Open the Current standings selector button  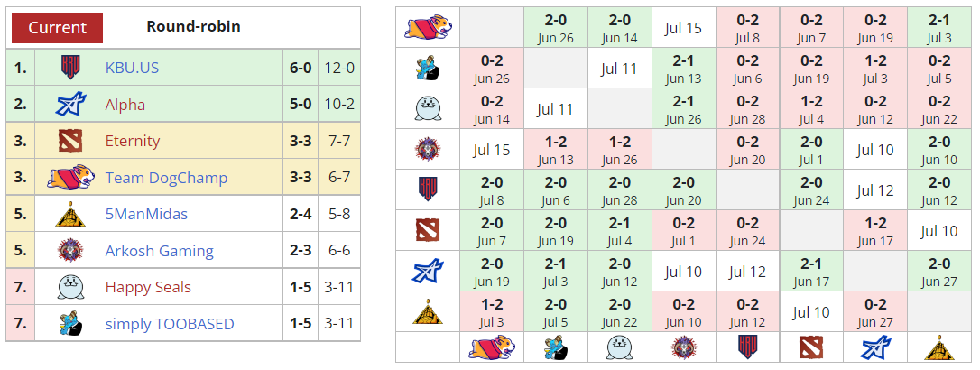tap(57, 27)
